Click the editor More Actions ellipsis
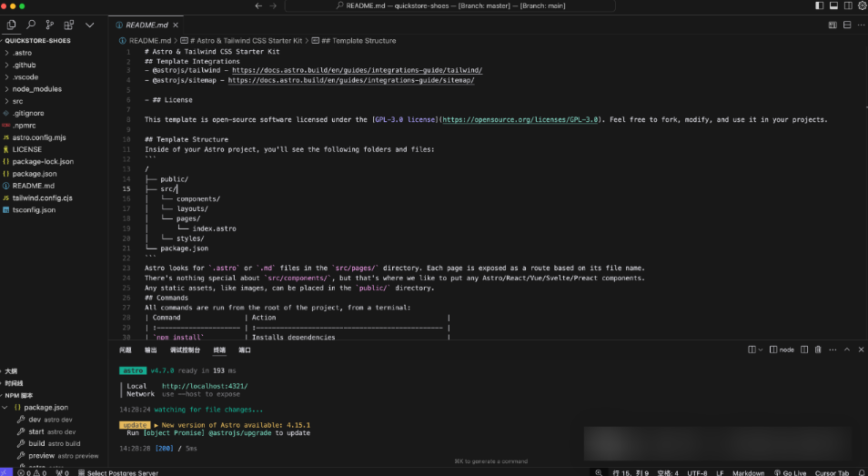Screen dimensions: 868x476 point(860,25)
